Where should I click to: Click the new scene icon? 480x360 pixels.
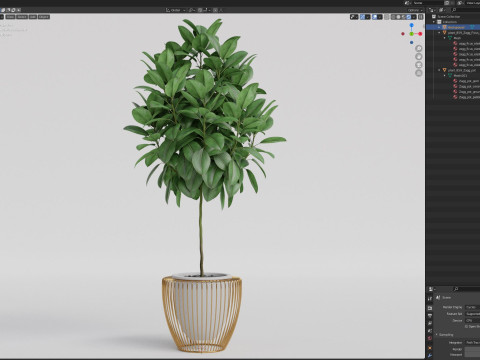(447, 3)
